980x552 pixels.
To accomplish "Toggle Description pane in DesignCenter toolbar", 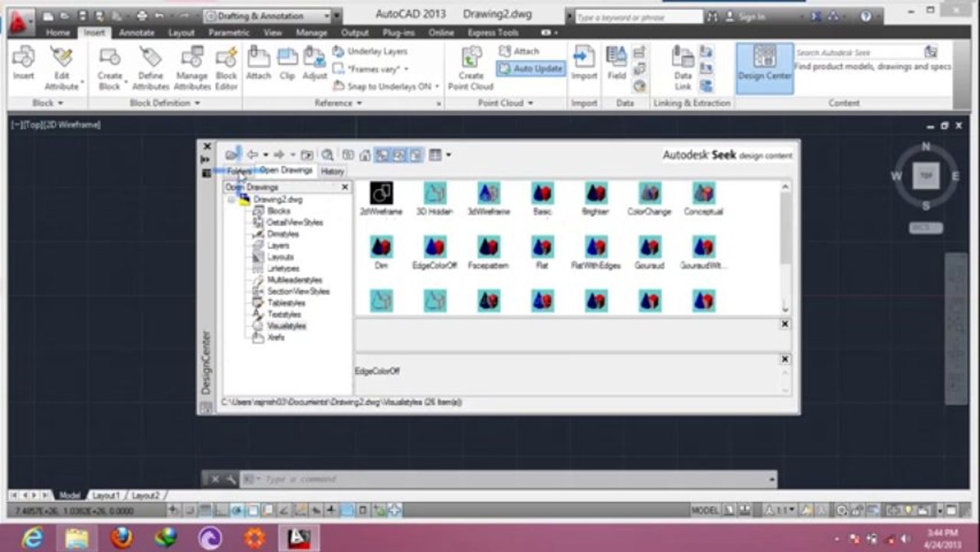I will click(416, 155).
